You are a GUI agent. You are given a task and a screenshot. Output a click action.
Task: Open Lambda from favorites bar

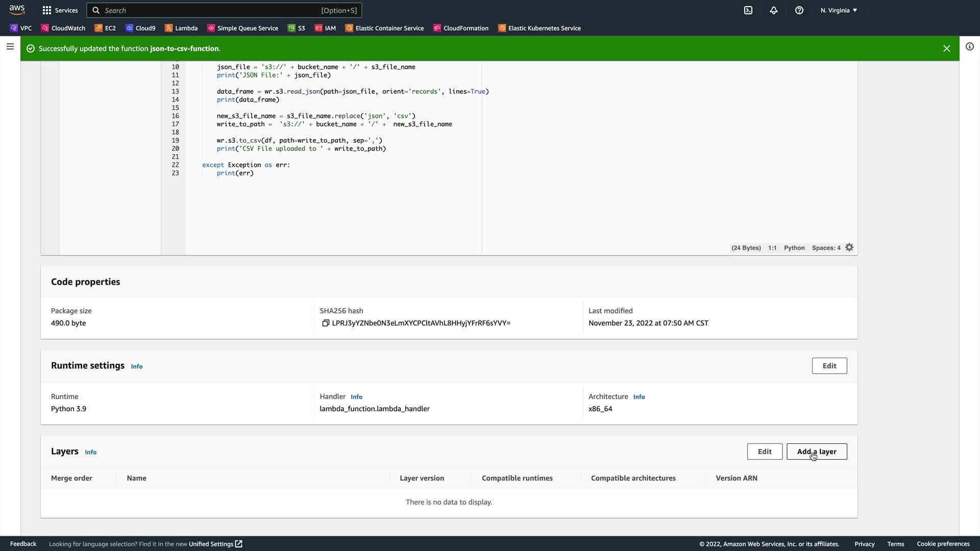[x=181, y=28]
